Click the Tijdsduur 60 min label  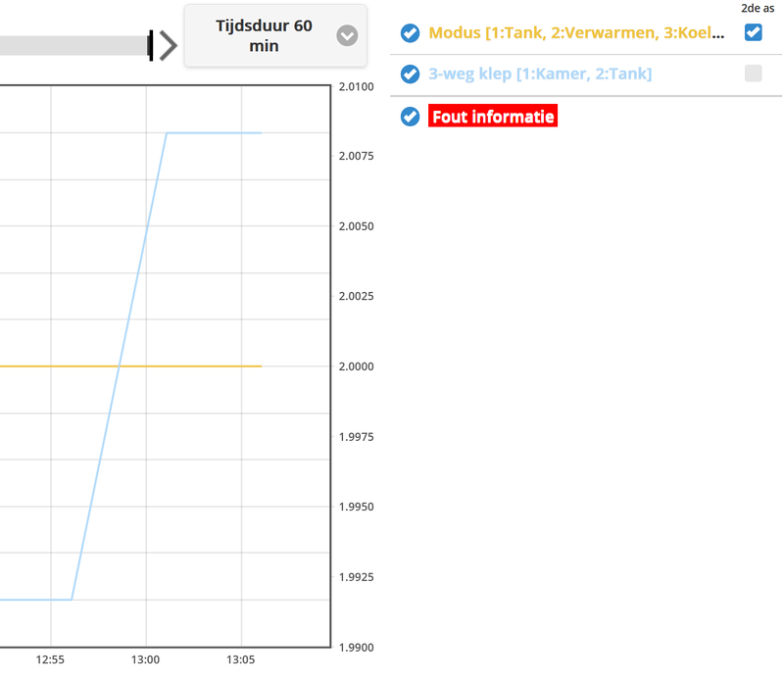264,35
